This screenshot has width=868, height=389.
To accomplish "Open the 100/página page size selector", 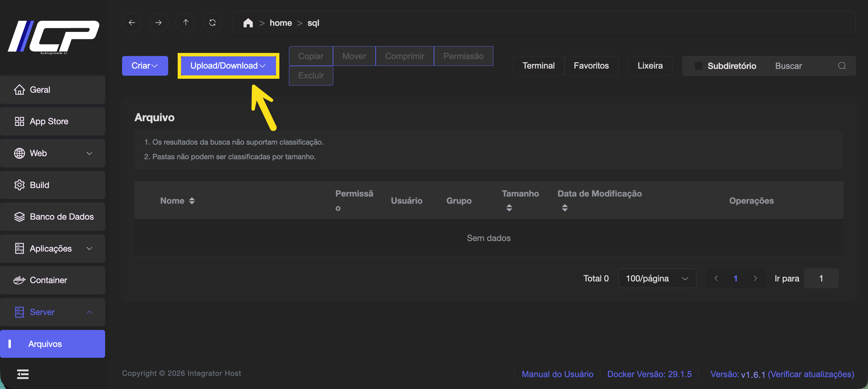I will pos(657,278).
